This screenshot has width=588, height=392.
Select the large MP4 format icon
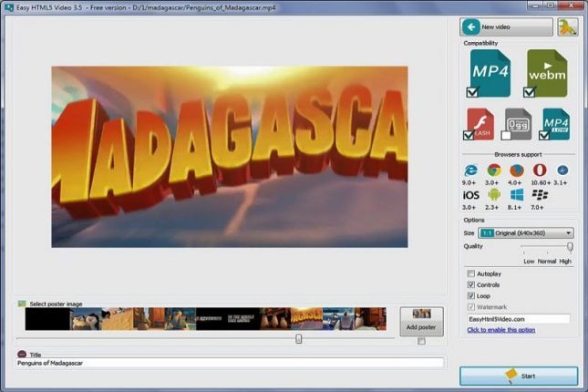point(490,73)
